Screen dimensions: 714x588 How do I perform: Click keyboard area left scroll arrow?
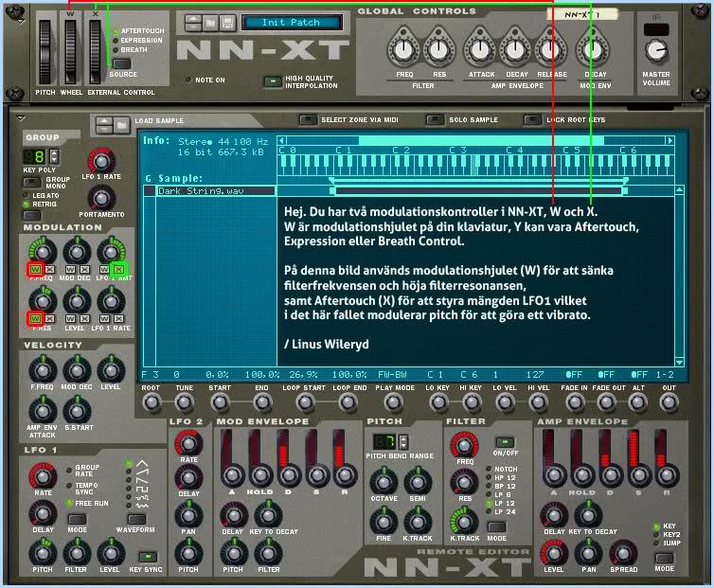tap(282, 140)
